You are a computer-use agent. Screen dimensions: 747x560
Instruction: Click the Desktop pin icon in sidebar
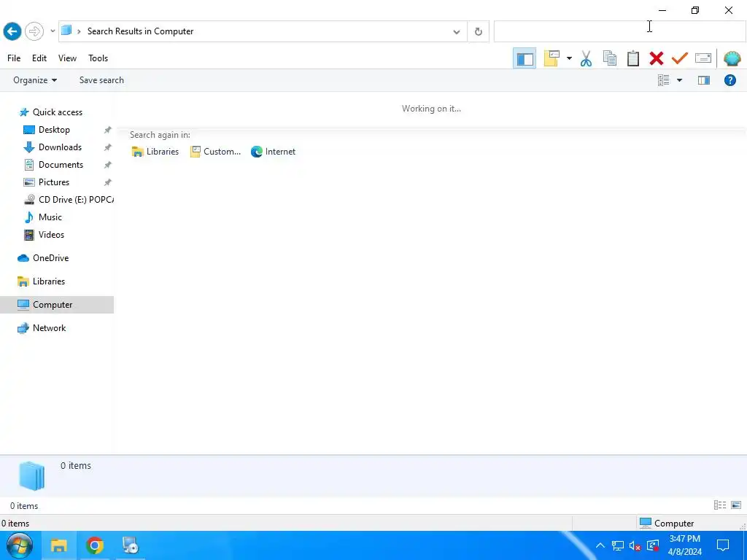point(108,130)
